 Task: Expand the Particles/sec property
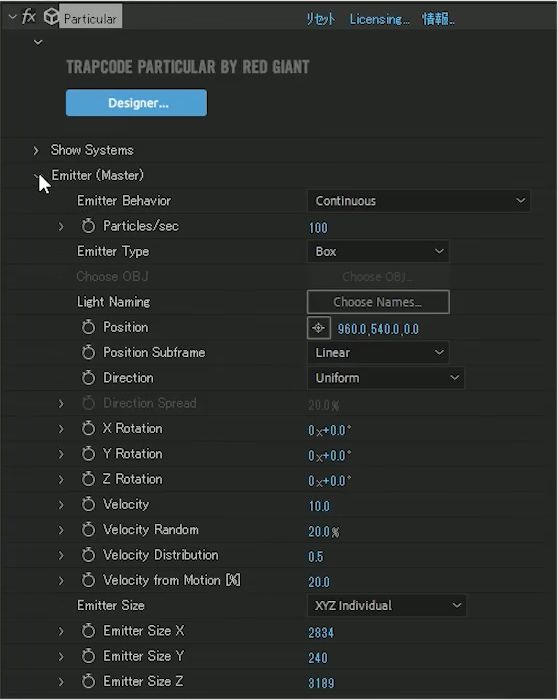[61, 226]
